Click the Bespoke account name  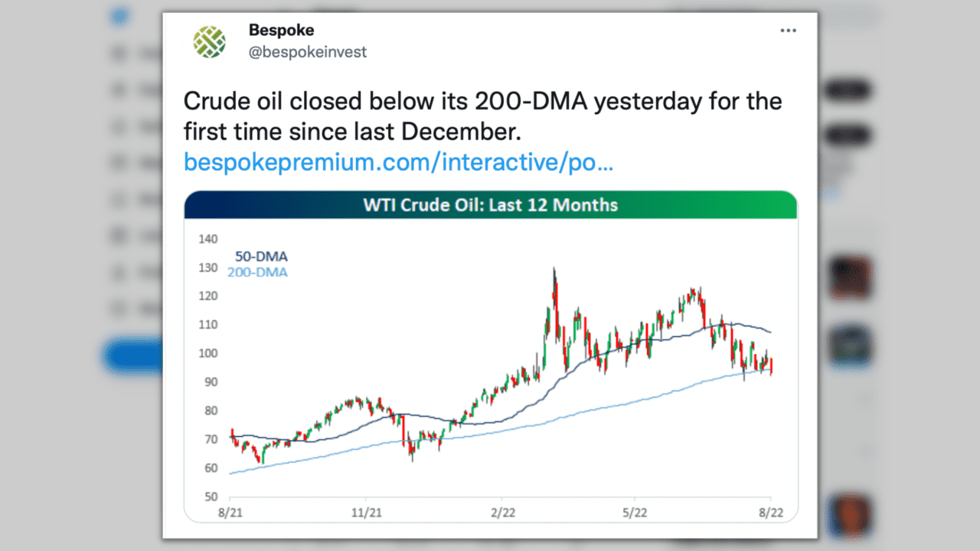point(281,31)
